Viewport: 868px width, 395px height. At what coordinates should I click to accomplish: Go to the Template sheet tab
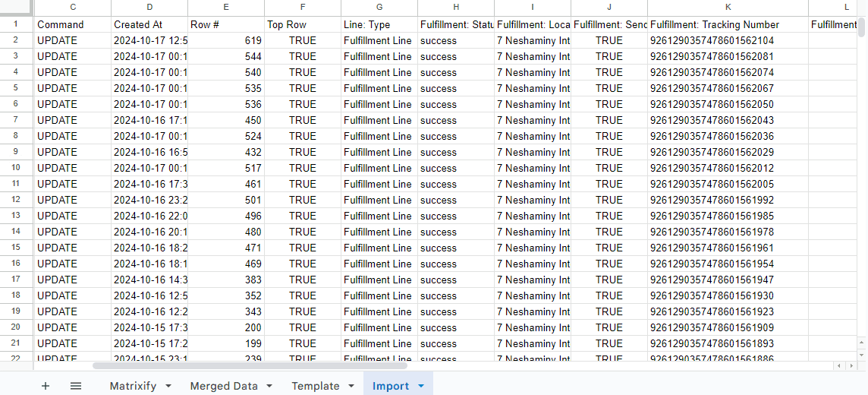coord(315,386)
